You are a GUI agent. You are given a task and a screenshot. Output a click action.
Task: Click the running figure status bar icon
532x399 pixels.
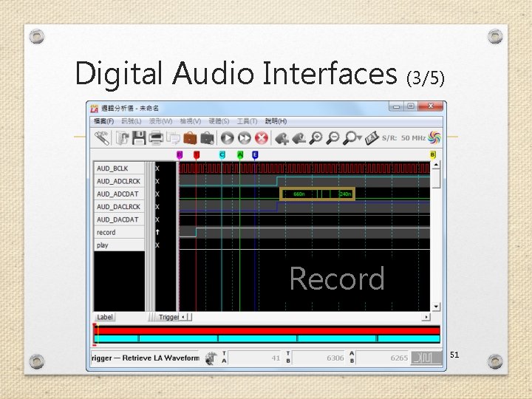point(211,358)
